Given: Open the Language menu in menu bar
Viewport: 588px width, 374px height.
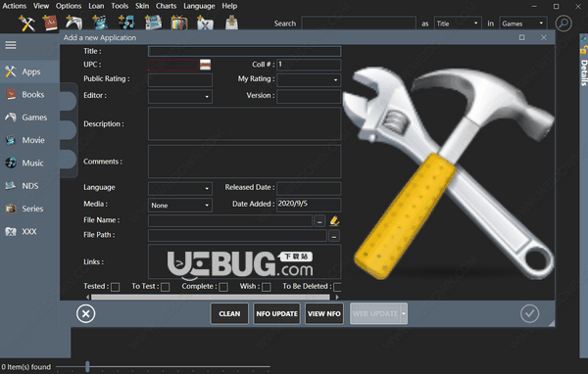Looking at the screenshot, I should tap(199, 6).
